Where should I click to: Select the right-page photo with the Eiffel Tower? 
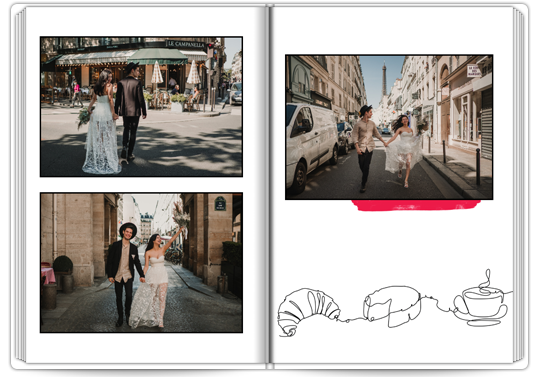(389, 127)
